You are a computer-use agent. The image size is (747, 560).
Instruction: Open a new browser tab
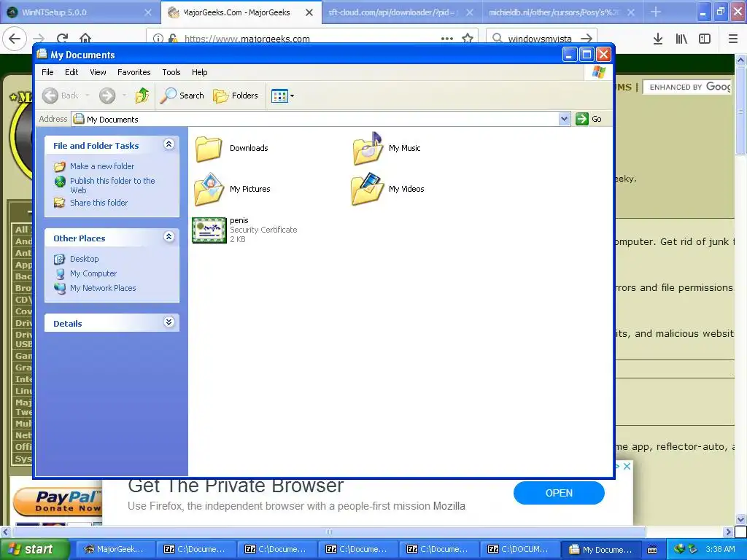point(656,12)
